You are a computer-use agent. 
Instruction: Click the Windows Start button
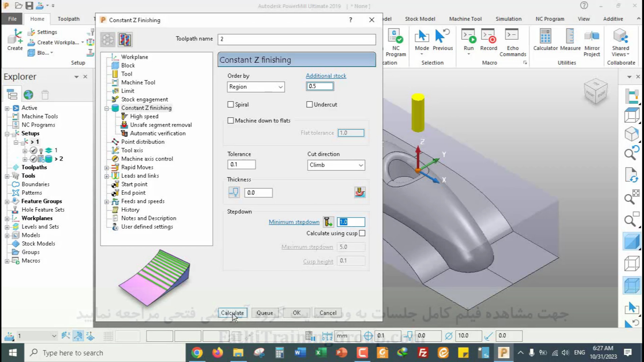click(x=13, y=353)
